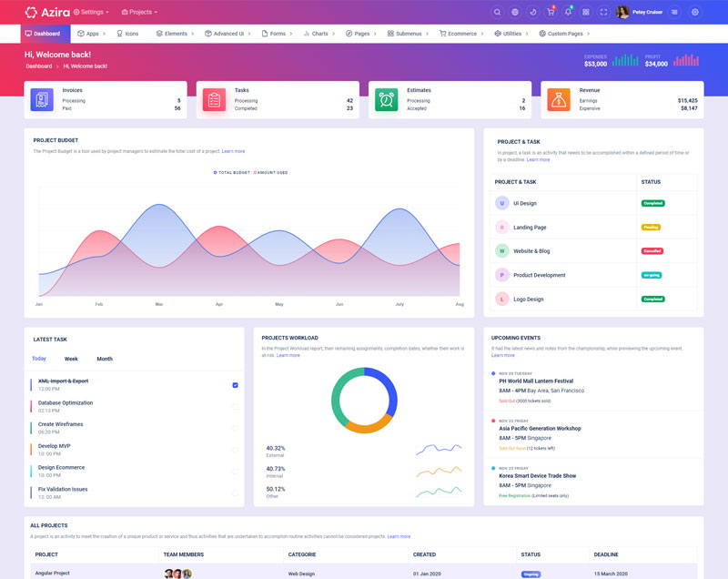The image size is (728, 579).
Task: Click the Petey Cruiser profile avatar
Action: point(622,12)
